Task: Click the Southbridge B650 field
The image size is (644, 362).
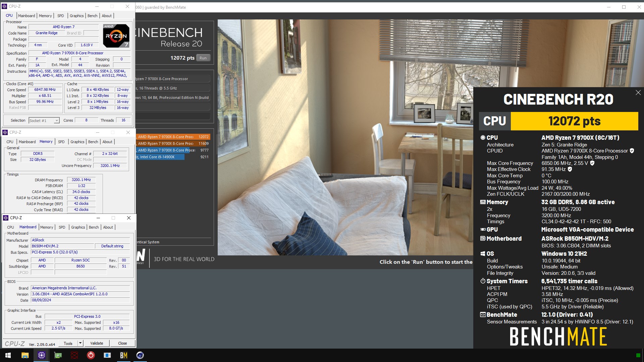Action: point(80,266)
